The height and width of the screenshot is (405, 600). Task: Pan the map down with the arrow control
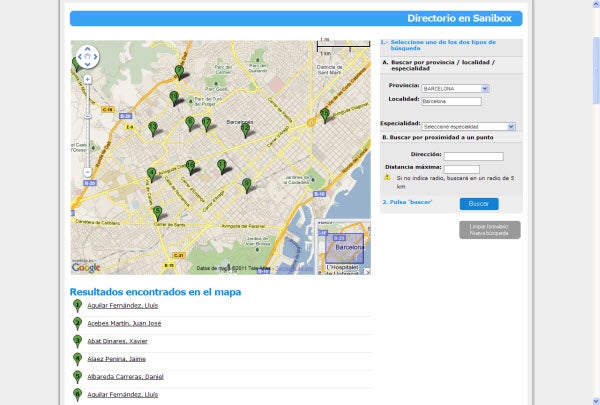[x=87, y=64]
